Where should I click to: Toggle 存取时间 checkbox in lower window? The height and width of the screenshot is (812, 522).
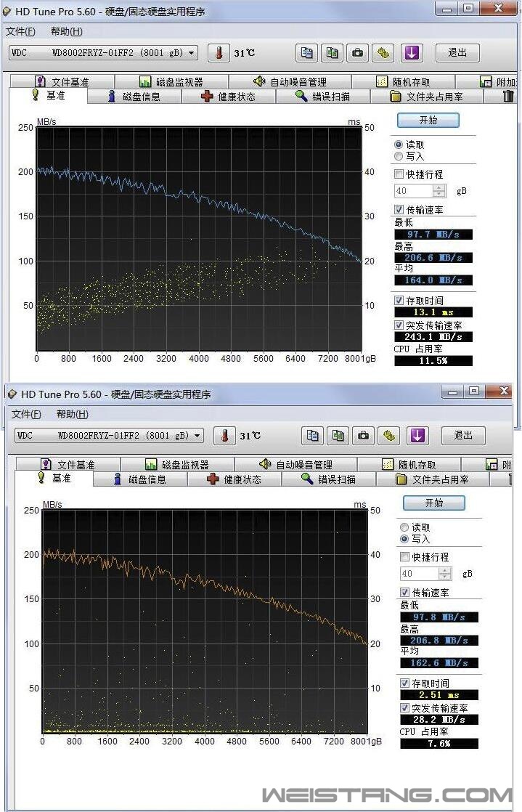pyautogui.click(x=405, y=683)
